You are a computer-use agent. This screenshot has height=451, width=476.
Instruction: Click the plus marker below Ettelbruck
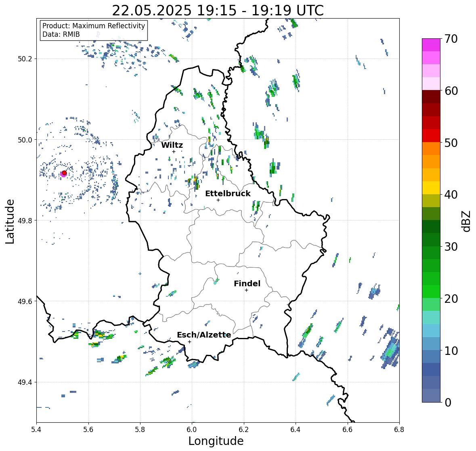[x=218, y=200]
